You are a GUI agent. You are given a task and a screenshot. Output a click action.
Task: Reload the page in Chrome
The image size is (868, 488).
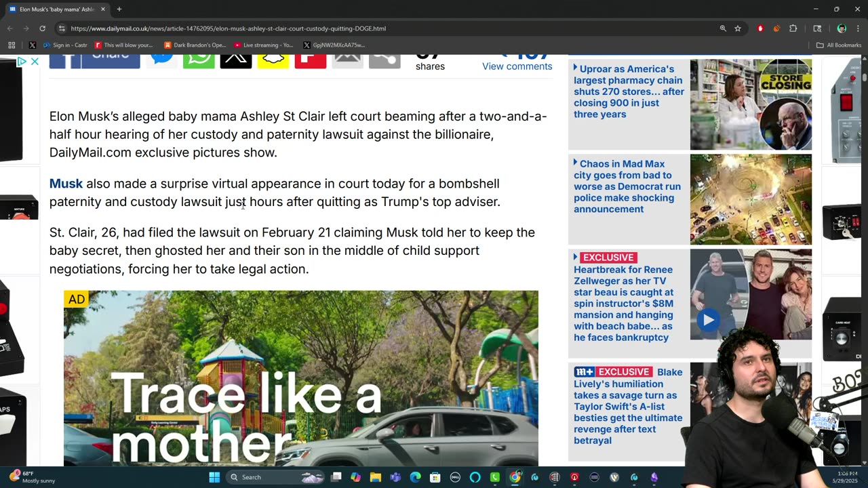pos(42,28)
